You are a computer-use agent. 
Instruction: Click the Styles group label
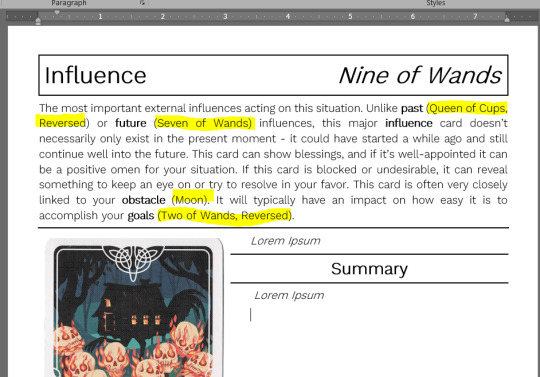coord(436,3)
